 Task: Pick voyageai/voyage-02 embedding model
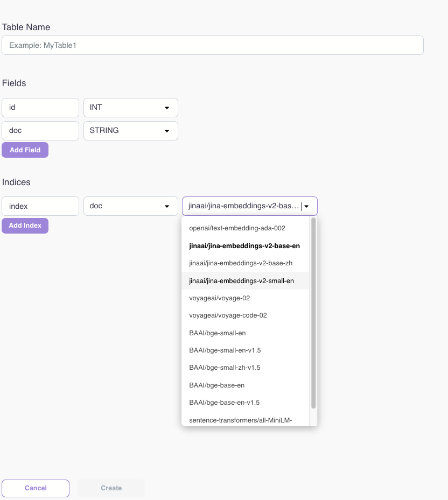tap(220, 298)
